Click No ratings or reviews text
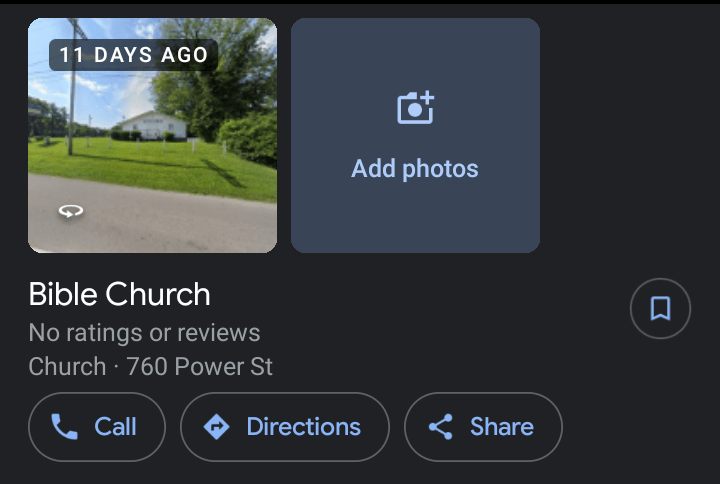This screenshot has width=720, height=484. (x=144, y=332)
